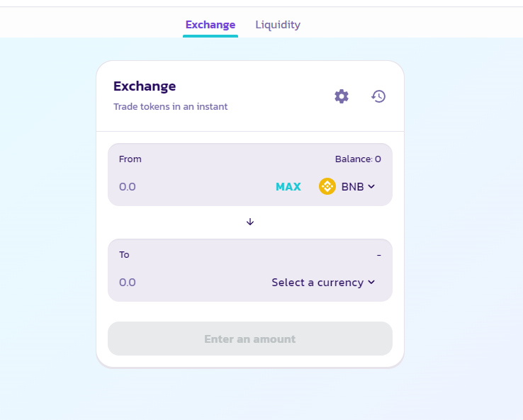Open the swap settings gear icon
This screenshot has height=420, width=523.
tap(342, 96)
